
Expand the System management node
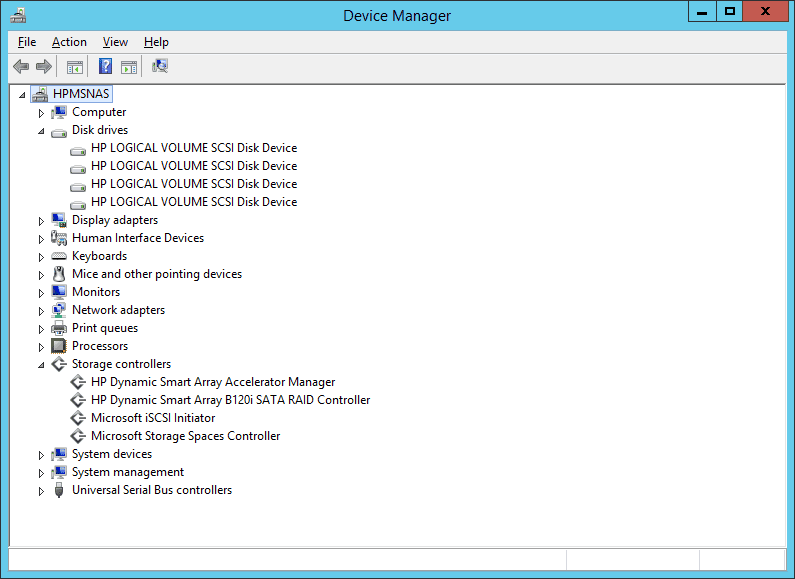[41, 473]
